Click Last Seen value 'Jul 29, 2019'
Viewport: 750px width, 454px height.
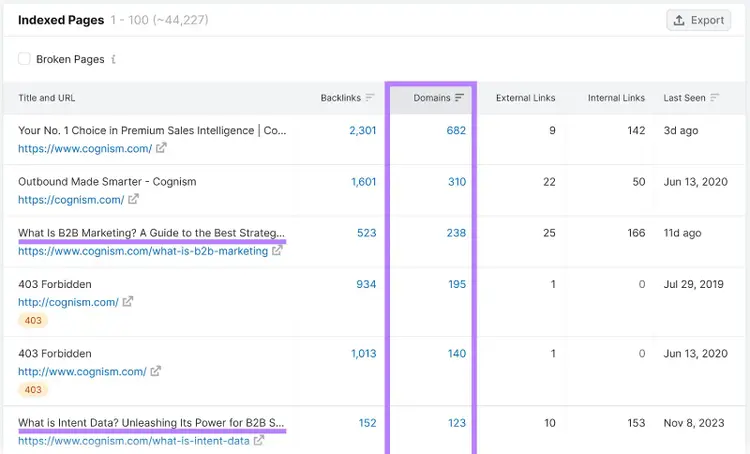(x=694, y=284)
